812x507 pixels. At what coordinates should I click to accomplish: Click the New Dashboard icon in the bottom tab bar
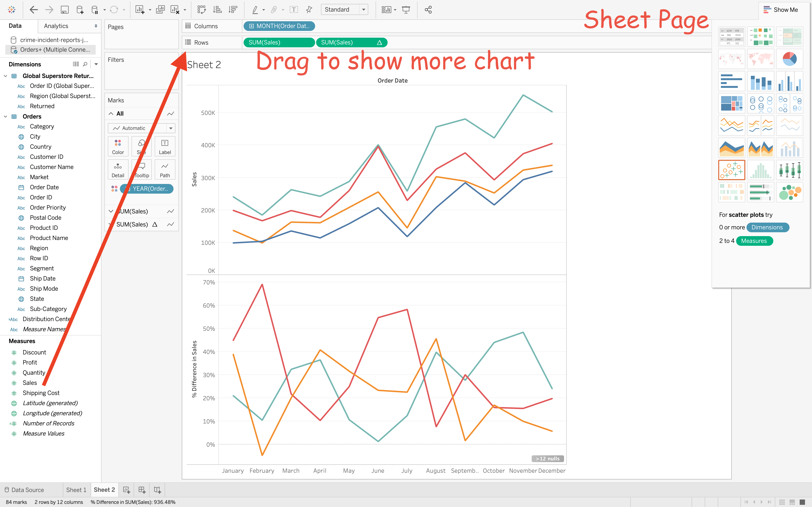[x=142, y=490]
